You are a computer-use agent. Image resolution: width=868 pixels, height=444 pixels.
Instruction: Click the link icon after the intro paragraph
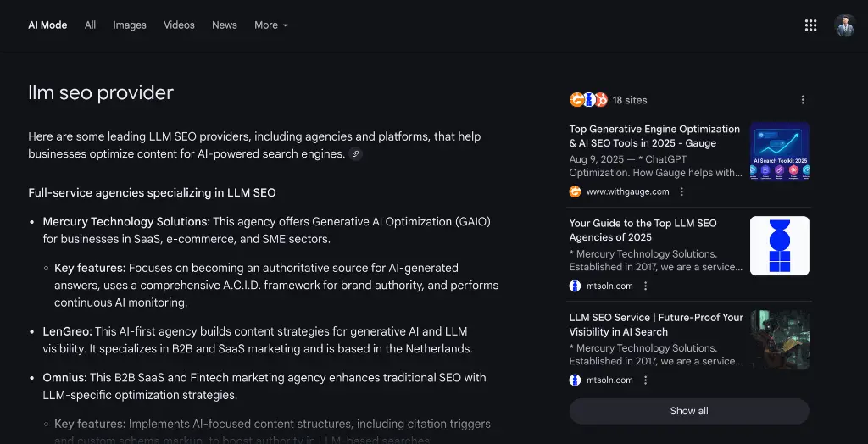357,154
